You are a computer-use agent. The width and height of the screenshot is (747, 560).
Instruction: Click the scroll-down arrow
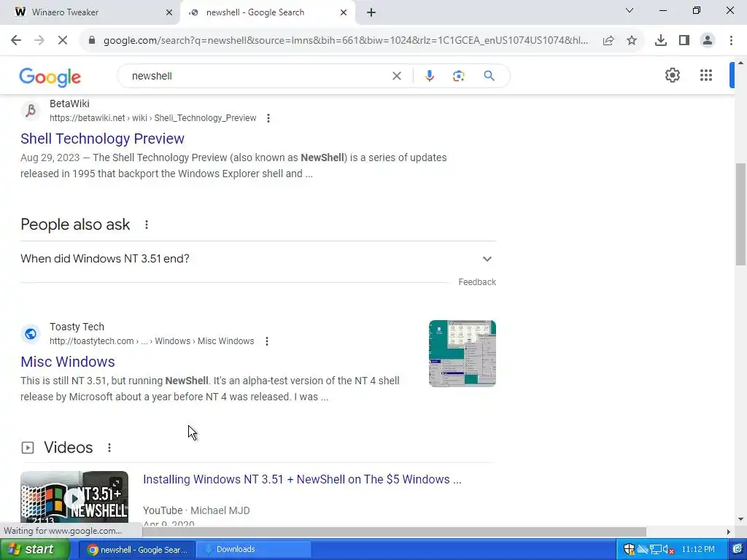(x=740, y=519)
